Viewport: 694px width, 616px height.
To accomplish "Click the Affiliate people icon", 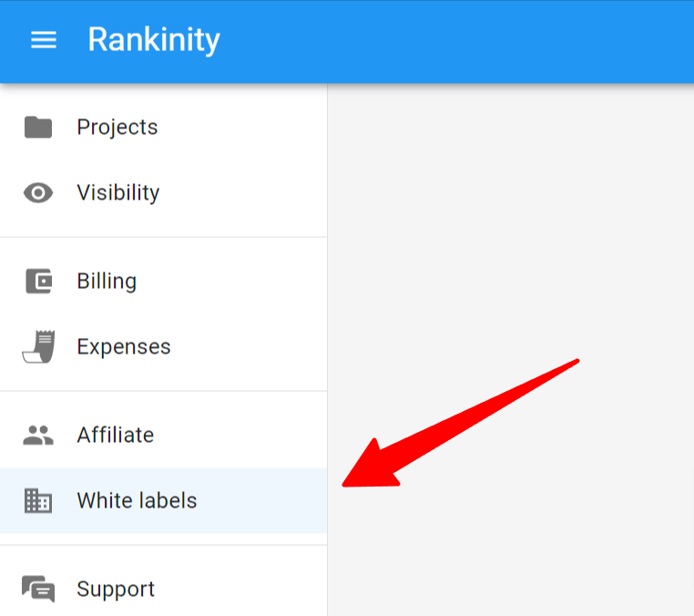I will point(38,435).
